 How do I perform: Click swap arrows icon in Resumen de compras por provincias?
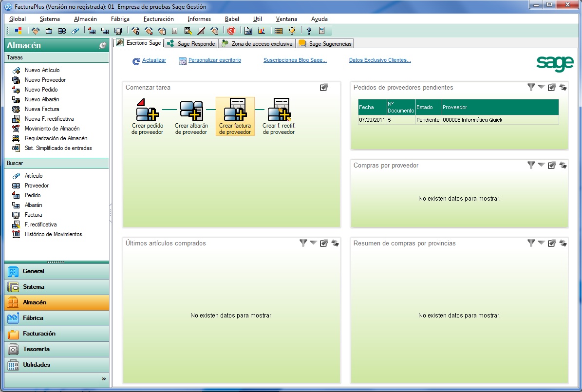tap(563, 243)
